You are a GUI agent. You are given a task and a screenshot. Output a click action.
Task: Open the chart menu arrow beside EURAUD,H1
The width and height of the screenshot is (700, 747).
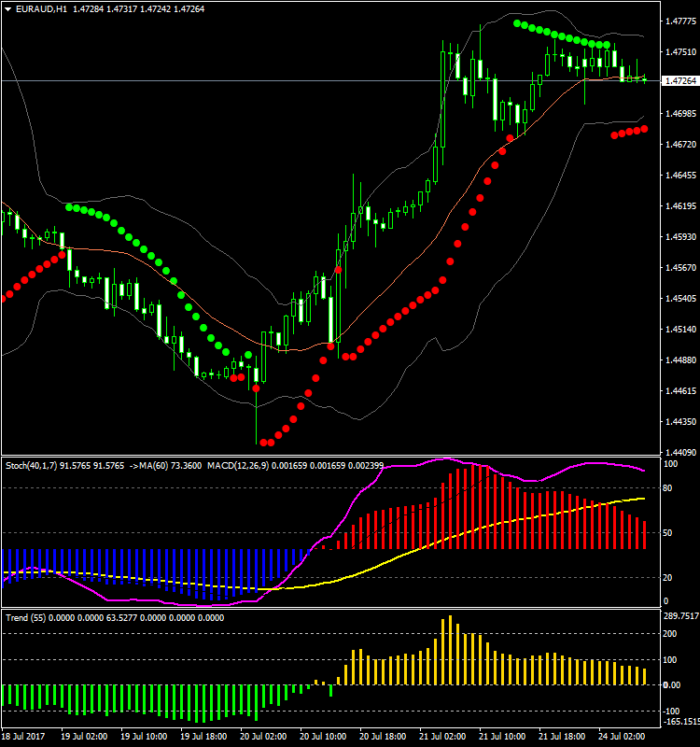point(8,9)
